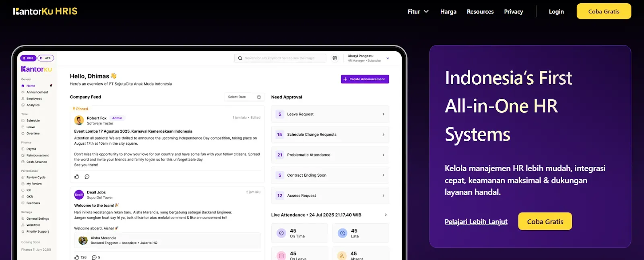This screenshot has height=260, width=644.
Task: Like Robert Fox's pinned post
Action: [x=77, y=177]
